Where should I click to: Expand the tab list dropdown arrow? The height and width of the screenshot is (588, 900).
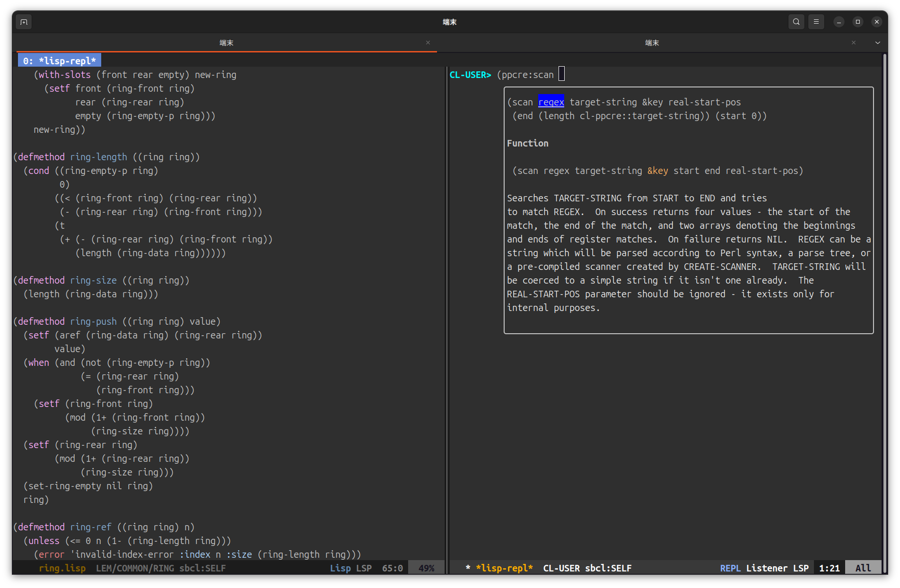click(x=878, y=43)
